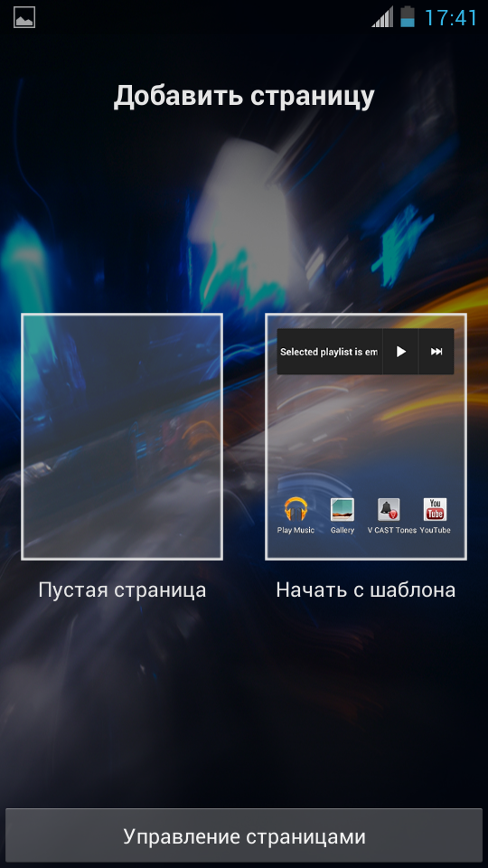Click the Начать с шаблона label
The image size is (488, 868).
pyautogui.click(x=366, y=590)
